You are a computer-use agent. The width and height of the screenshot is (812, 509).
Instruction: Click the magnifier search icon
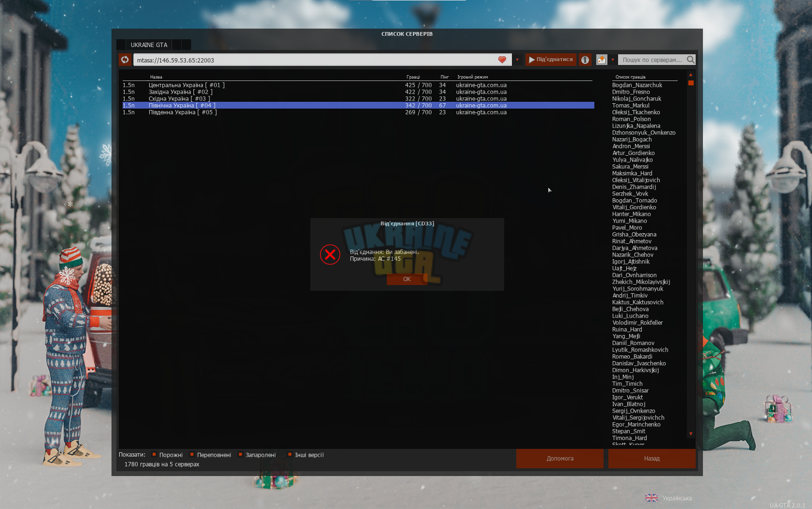tap(691, 60)
